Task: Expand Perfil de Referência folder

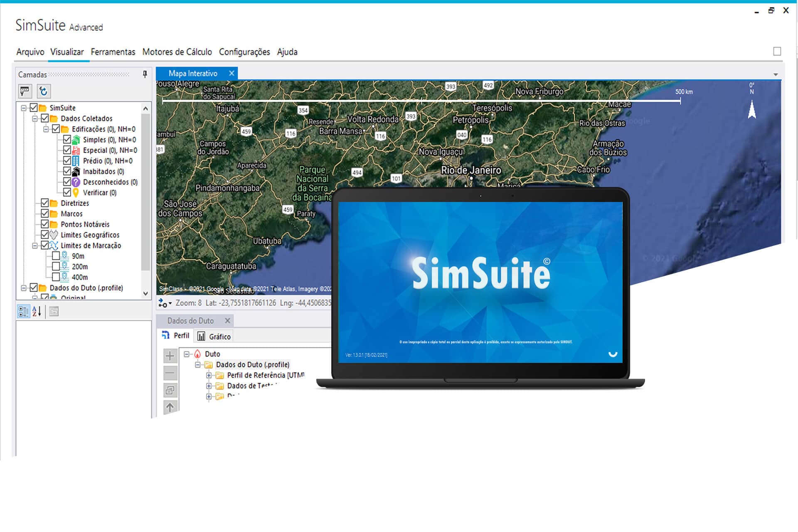Action: pos(209,375)
